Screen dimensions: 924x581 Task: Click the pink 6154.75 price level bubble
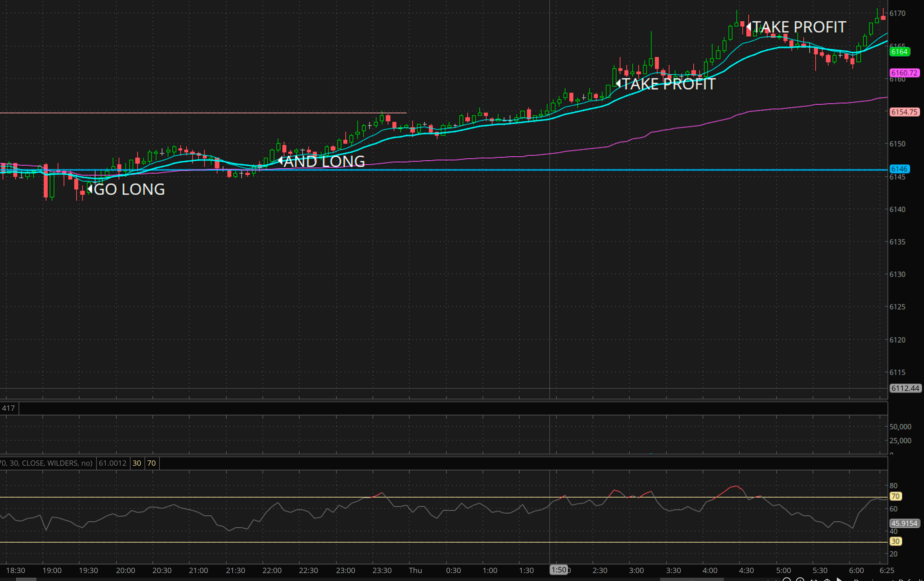click(904, 112)
